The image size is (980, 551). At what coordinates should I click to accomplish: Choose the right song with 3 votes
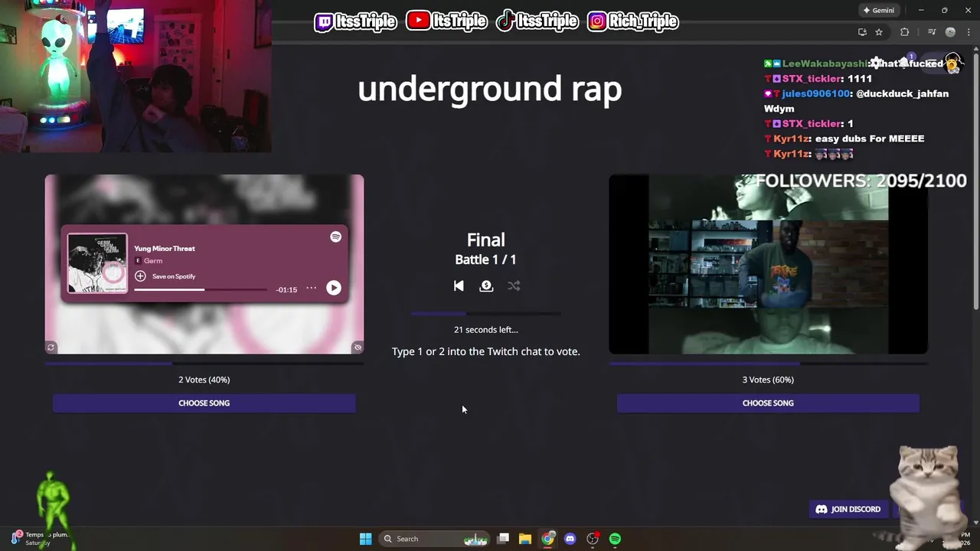click(x=768, y=403)
